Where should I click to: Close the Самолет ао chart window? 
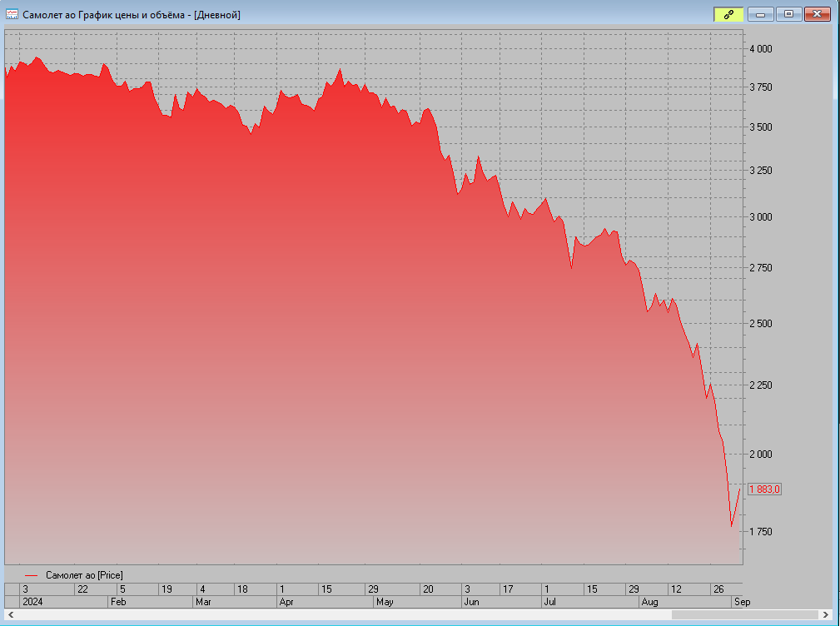(x=817, y=14)
